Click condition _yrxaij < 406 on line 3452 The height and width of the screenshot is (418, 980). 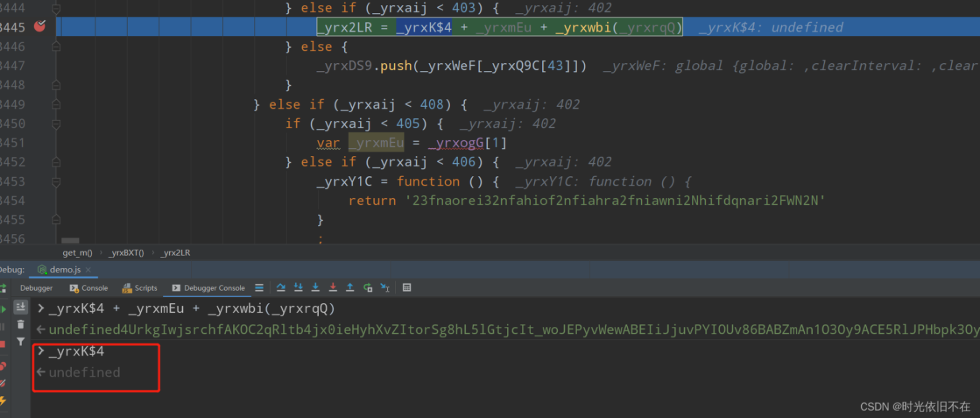click(x=424, y=162)
